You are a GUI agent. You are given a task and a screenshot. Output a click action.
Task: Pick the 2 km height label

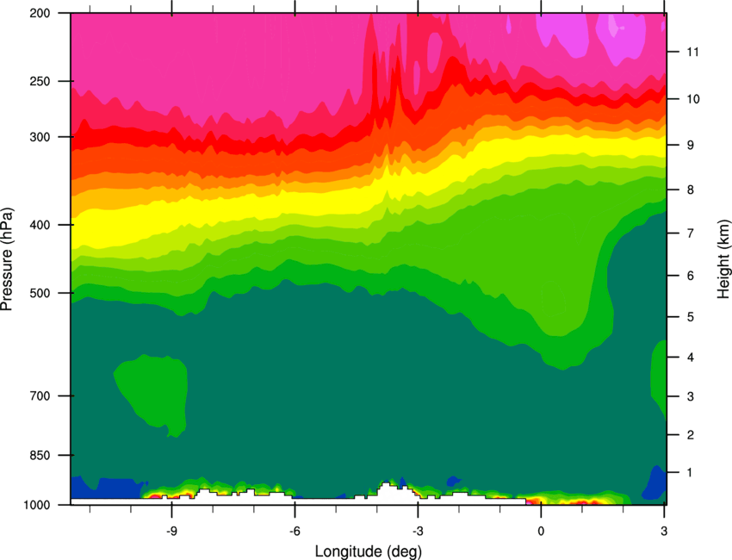(690, 435)
